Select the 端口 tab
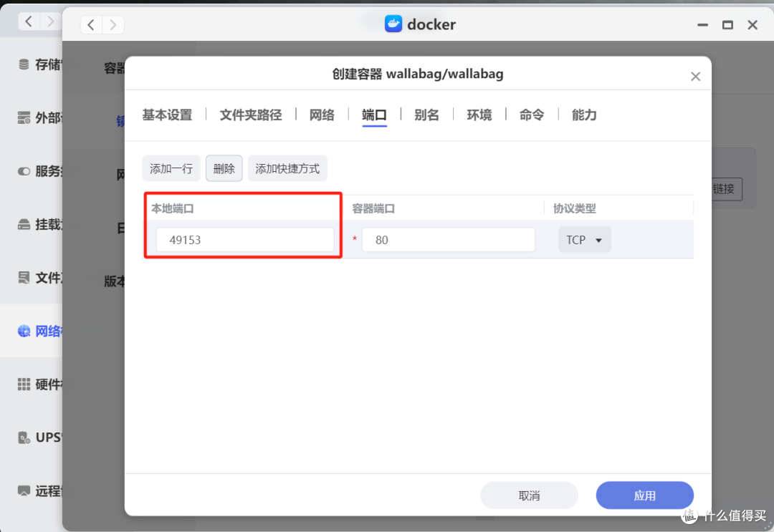The height and width of the screenshot is (532, 774). pyautogui.click(x=374, y=115)
